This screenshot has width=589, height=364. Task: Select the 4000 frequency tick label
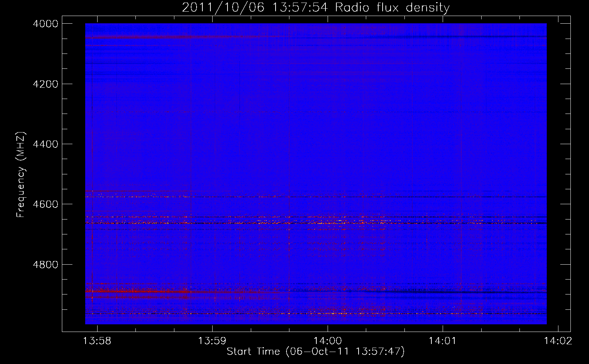pos(46,24)
